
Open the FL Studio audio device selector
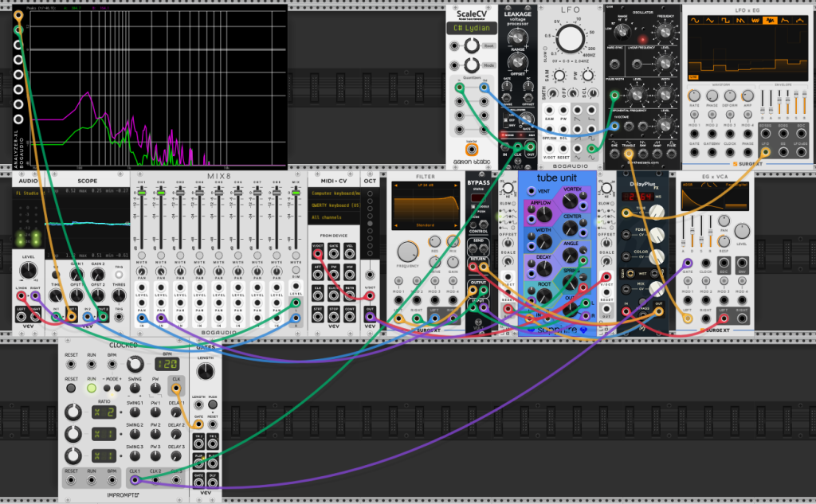(28, 193)
